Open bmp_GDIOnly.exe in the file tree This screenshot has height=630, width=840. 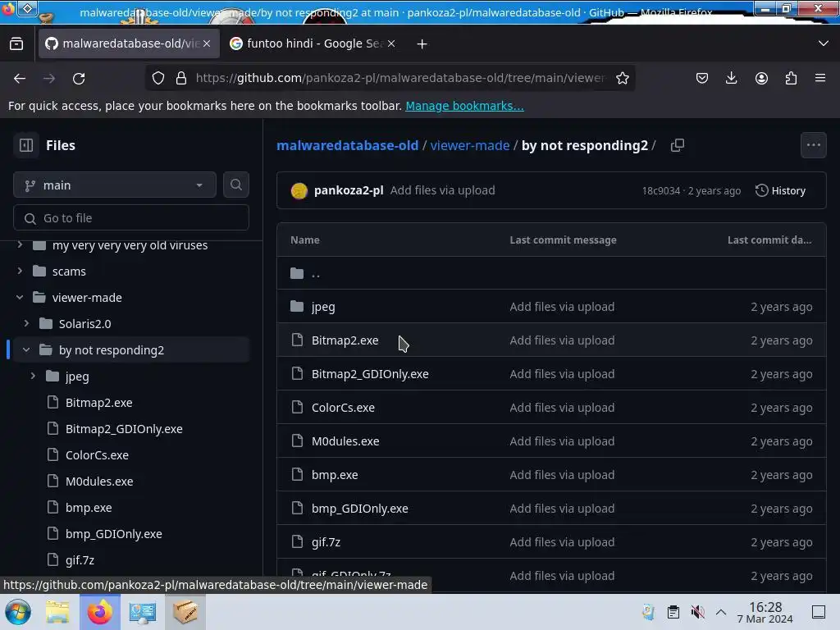coord(113,533)
